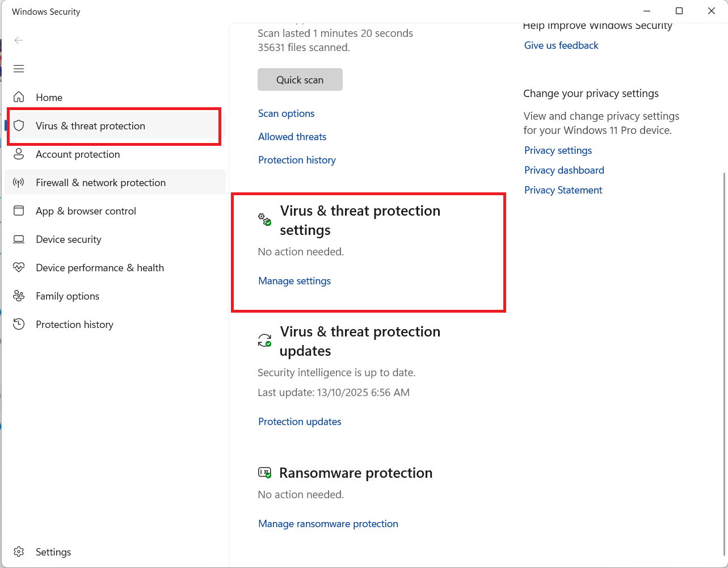Click the Device security laptop icon
The height and width of the screenshot is (568, 728).
(19, 239)
